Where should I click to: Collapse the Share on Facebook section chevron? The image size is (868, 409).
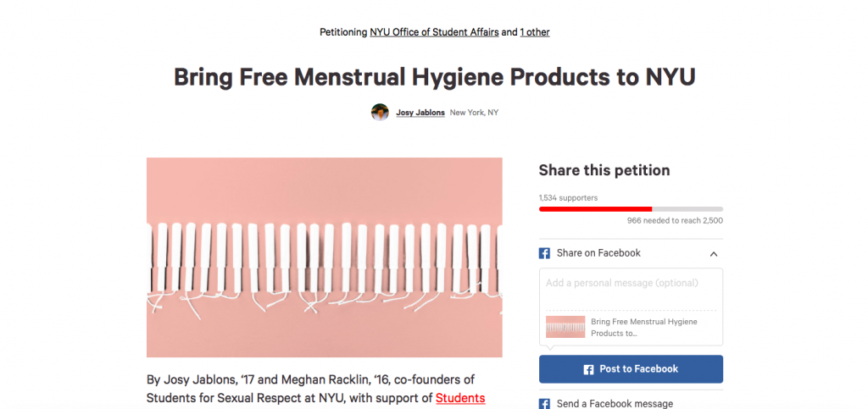[714, 254]
